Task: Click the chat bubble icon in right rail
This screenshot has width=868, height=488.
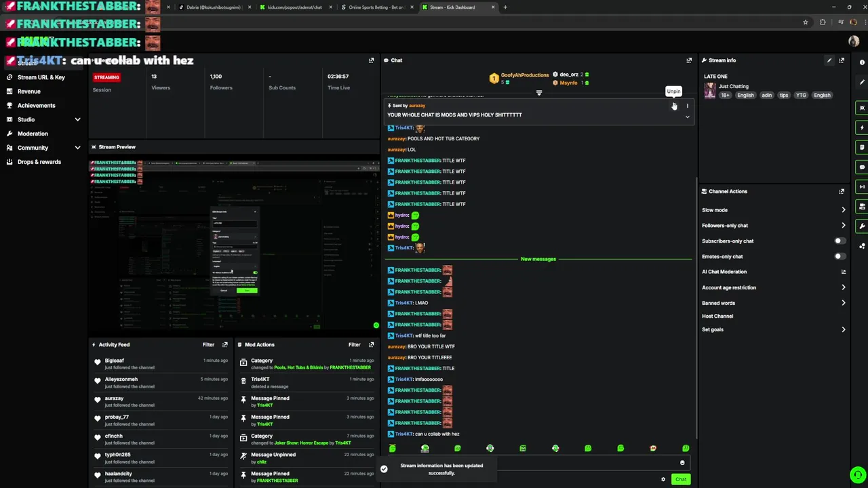Action: click(862, 167)
